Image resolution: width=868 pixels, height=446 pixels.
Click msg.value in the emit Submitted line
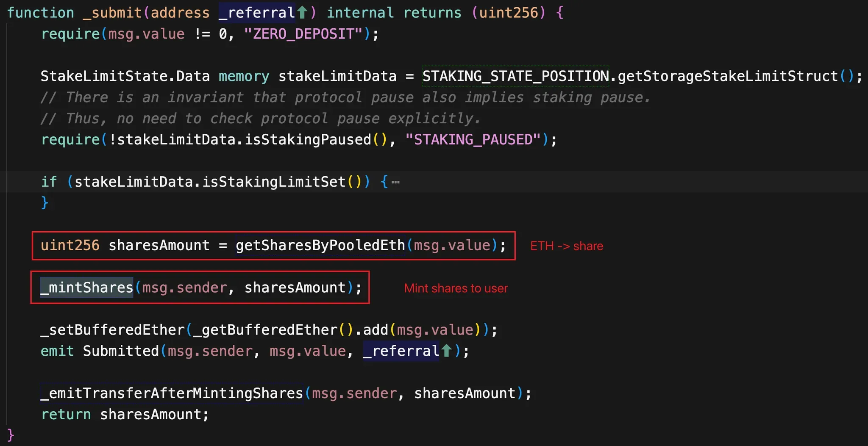coord(308,351)
